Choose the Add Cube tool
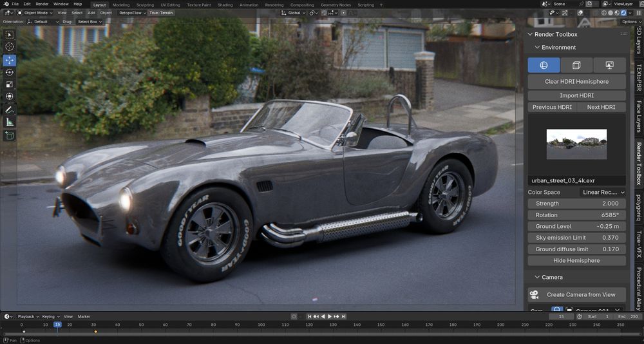 coord(10,135)
